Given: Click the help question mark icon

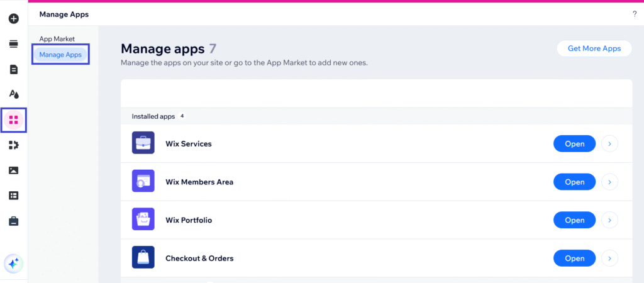Looking at the screenshot, I should (x=634, y=14).
